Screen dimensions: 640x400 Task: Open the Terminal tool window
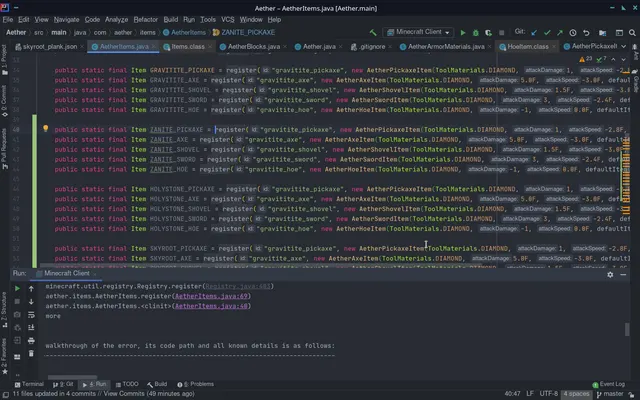29,384
